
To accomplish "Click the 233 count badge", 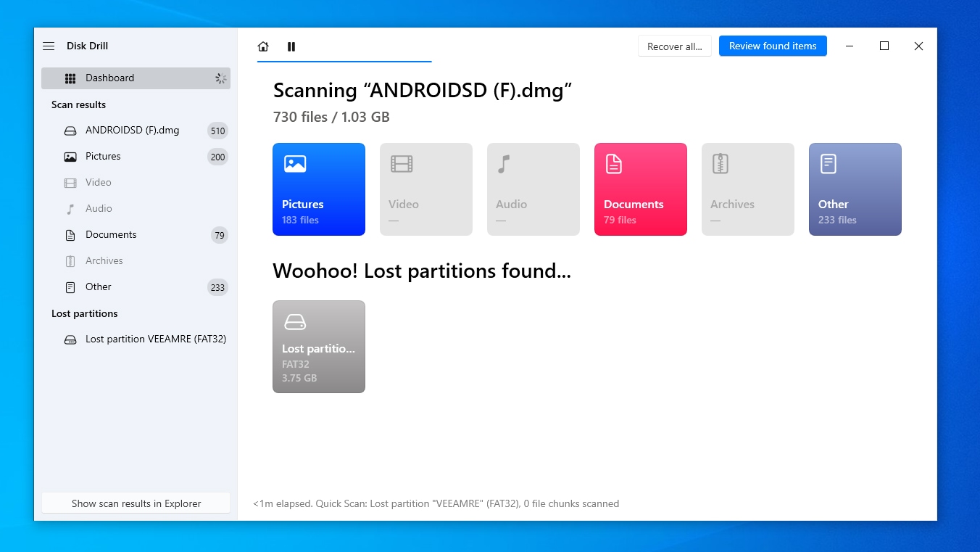I will [217, 288].
